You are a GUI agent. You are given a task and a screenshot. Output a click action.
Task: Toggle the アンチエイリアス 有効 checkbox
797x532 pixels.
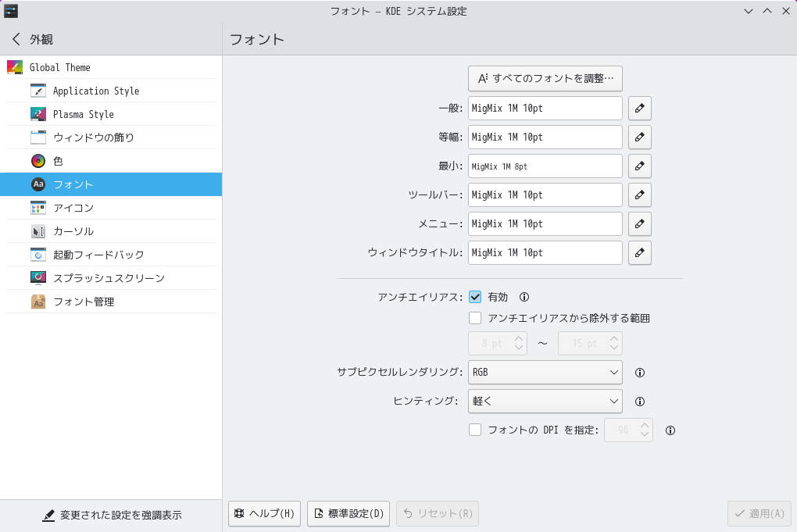click(475, 297)
